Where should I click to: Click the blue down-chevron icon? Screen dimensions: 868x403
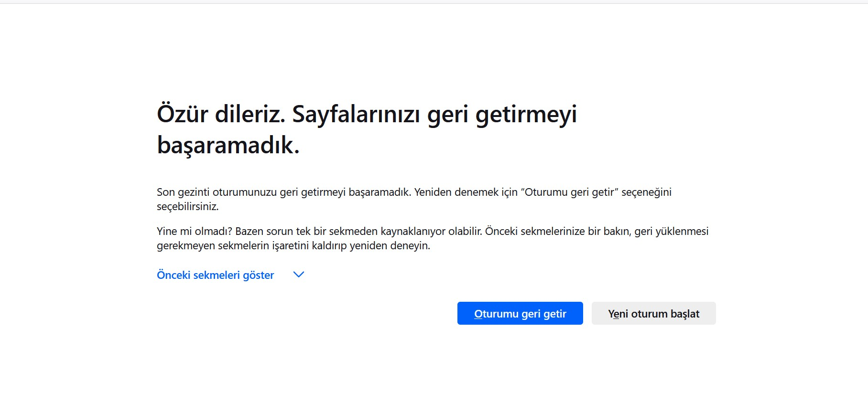click(x=298, y=275)
